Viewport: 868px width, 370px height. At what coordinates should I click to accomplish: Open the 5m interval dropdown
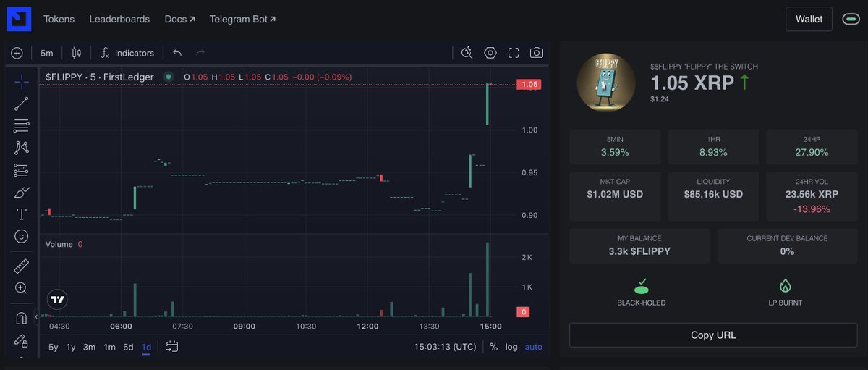tap(47, 53)
